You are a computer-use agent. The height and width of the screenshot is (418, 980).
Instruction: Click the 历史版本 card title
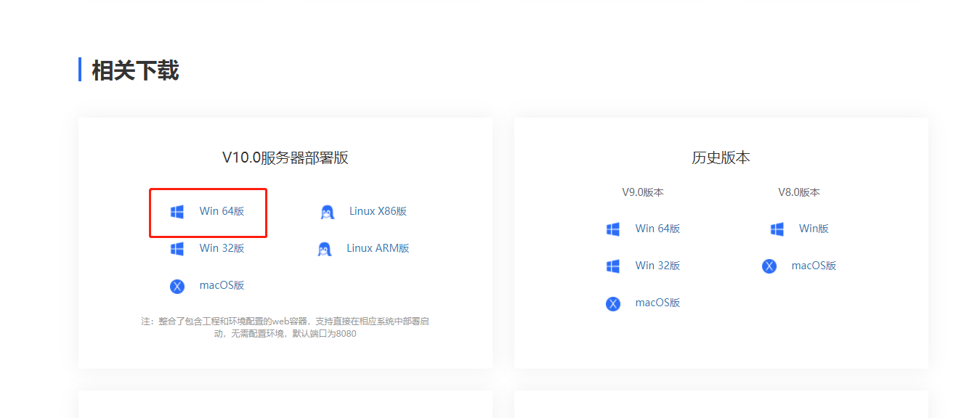pos(721,157)
